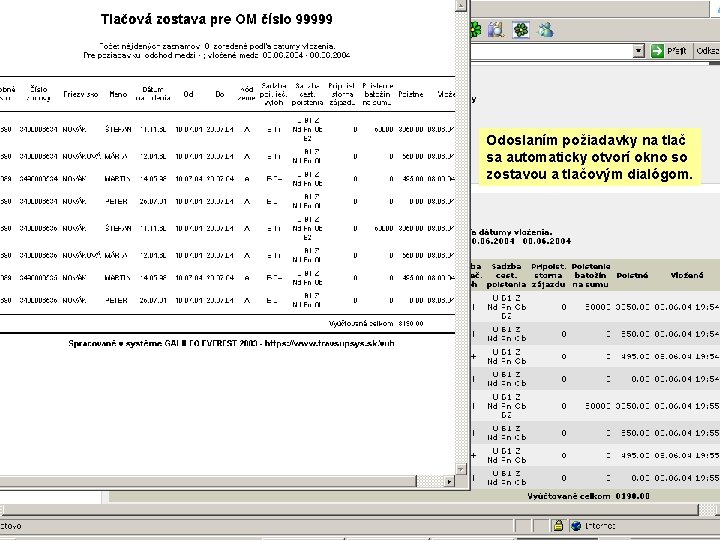Click the travelsupsys.sk URL in report footer

(330, 343)
